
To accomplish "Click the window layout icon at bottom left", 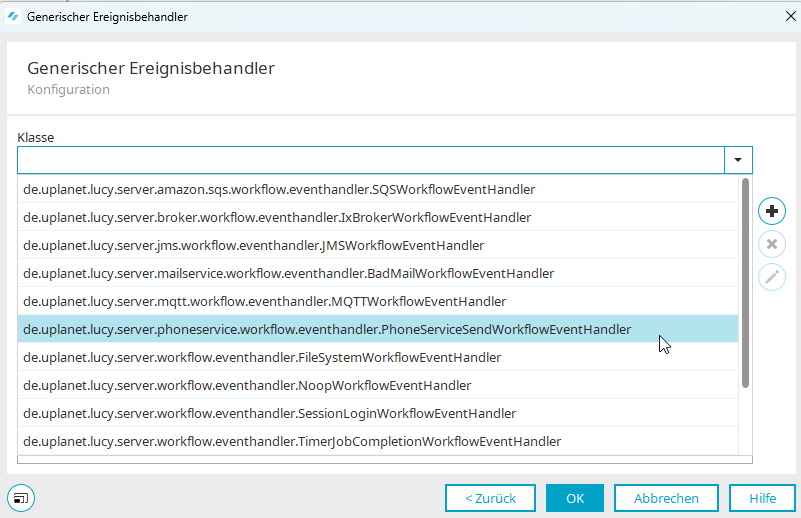I will [x=21, y=498].
